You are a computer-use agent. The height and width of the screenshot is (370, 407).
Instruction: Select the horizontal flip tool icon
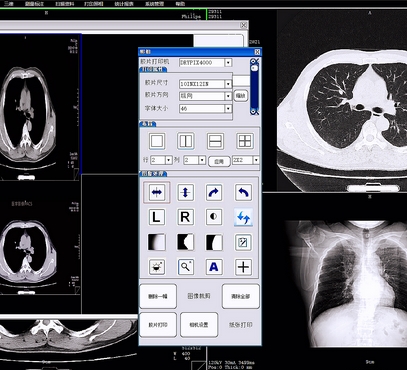pyautogui.click(x=157, y=192)
